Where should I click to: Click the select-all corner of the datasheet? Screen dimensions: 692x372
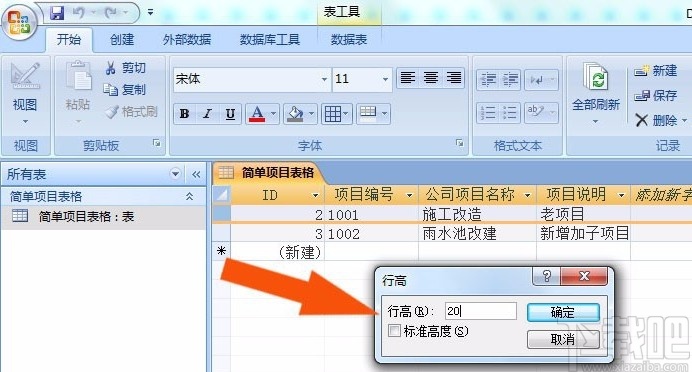pos(222,195)
